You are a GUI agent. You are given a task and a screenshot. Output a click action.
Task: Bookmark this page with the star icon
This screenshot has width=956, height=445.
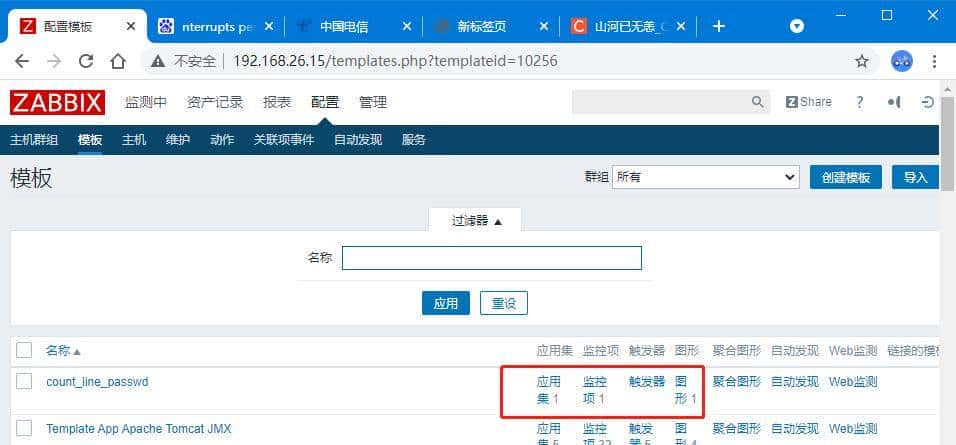point(861,61)
